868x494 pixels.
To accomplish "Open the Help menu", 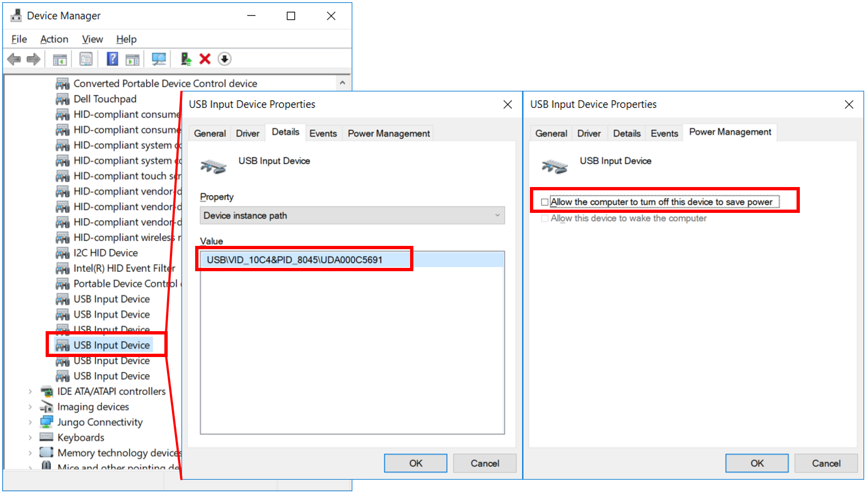I will [x=126, y=39].
